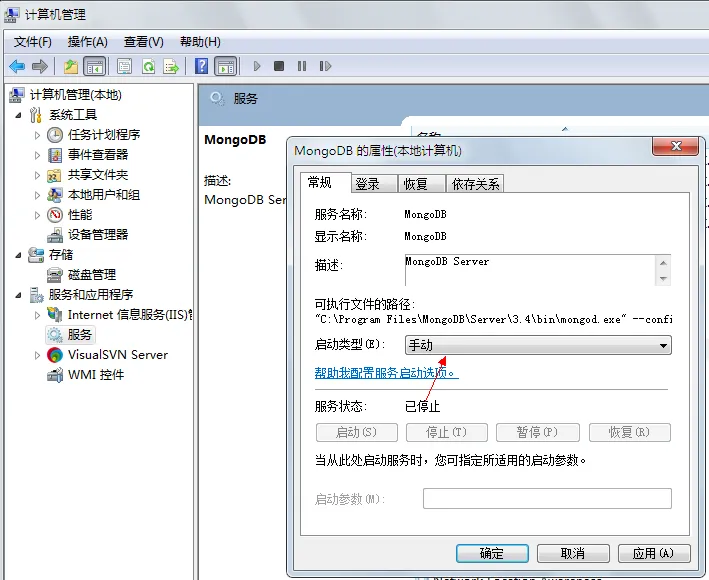Select 服务和应用程序 tree node

coord(91,295)
